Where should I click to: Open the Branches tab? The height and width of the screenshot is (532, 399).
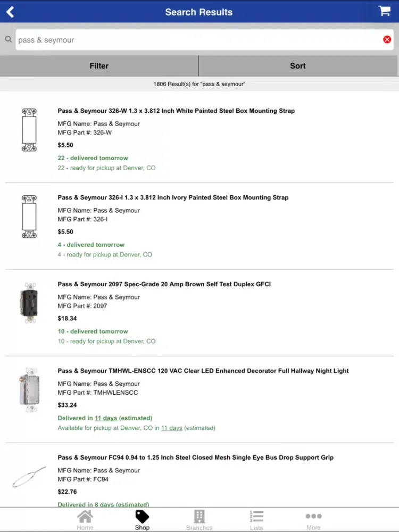(199, 520)
